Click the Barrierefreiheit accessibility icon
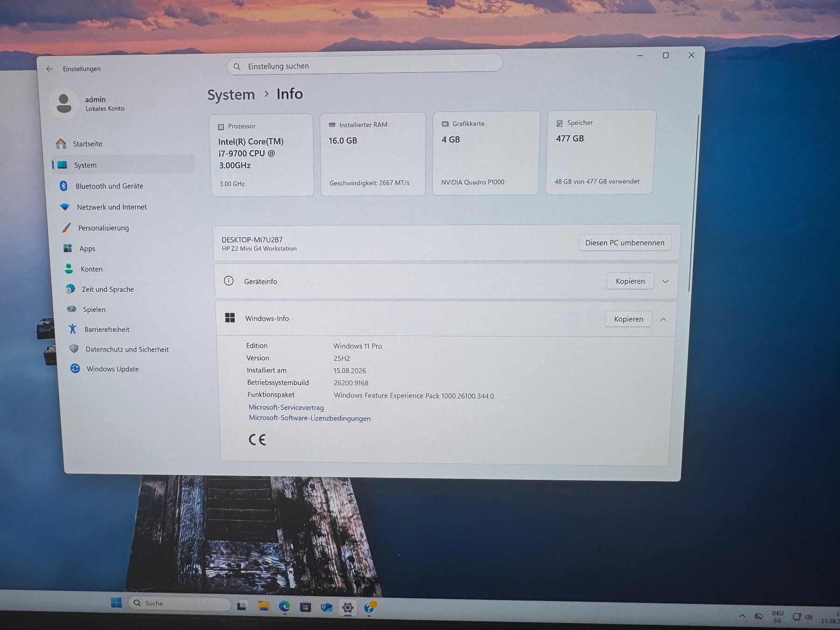 click(x=72, y=329)
